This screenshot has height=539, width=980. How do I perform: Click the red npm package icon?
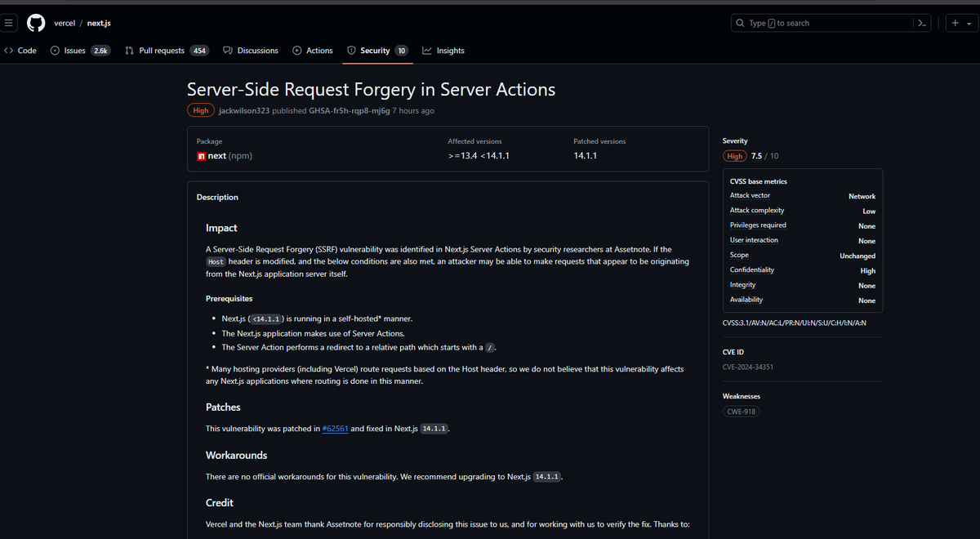201,156
